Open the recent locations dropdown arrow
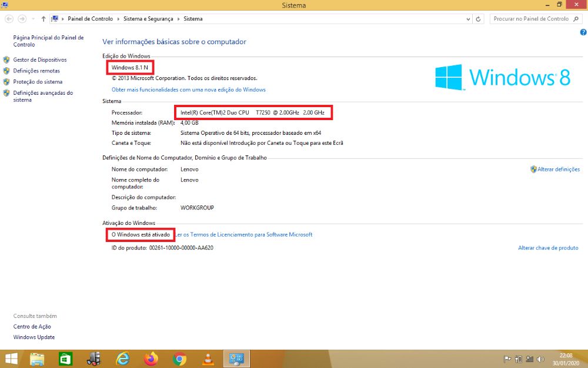 point(33,19)
